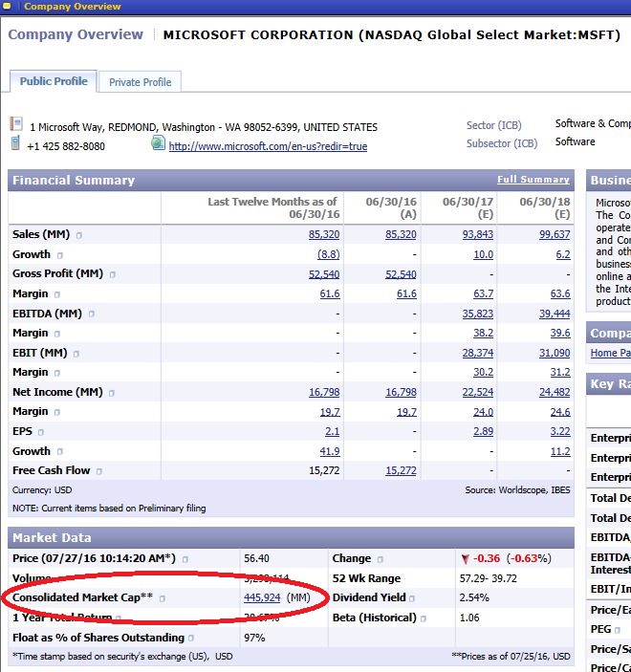Click the info icon next to Sales (MM)

click(79, 235)
